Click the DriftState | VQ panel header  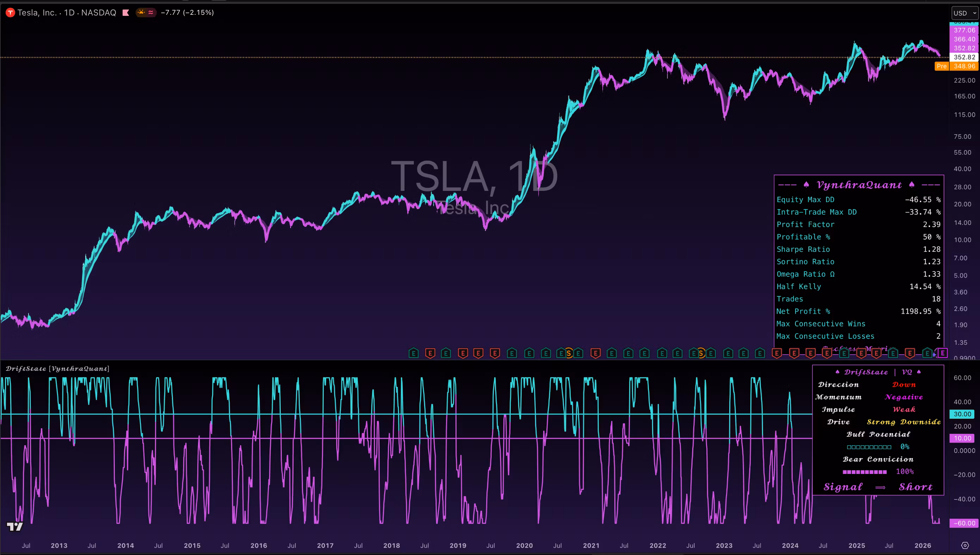click(878, 372)
